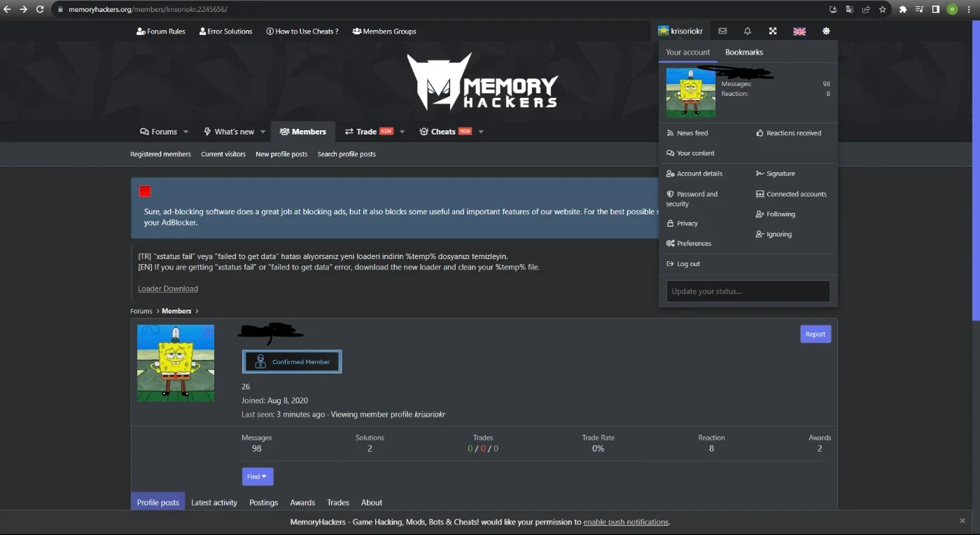
Task: Open Password and security entry
Action: tap(692, 199)
